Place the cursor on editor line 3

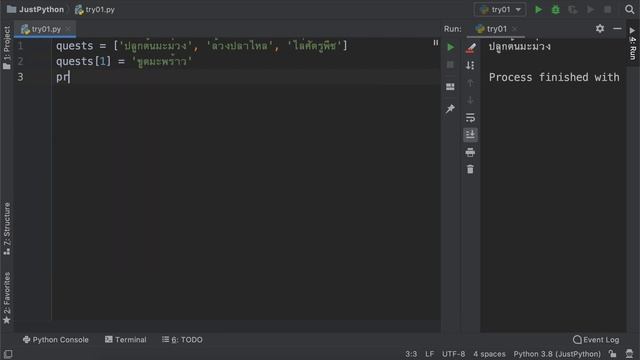[245, 77]
